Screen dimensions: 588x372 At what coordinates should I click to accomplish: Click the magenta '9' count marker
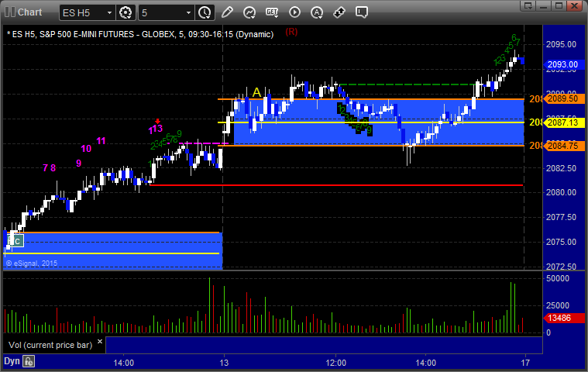point(79,163)
